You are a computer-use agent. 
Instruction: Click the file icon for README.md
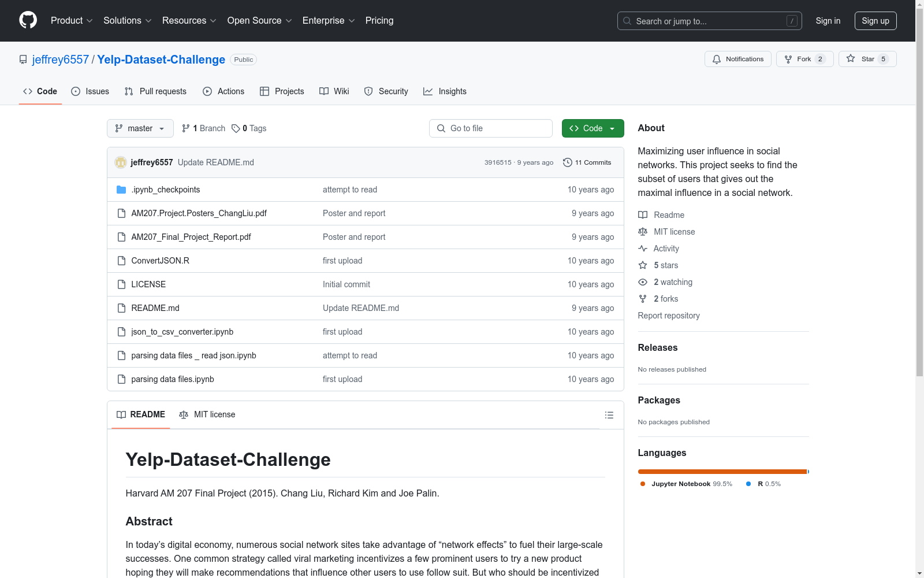[121, 308]
